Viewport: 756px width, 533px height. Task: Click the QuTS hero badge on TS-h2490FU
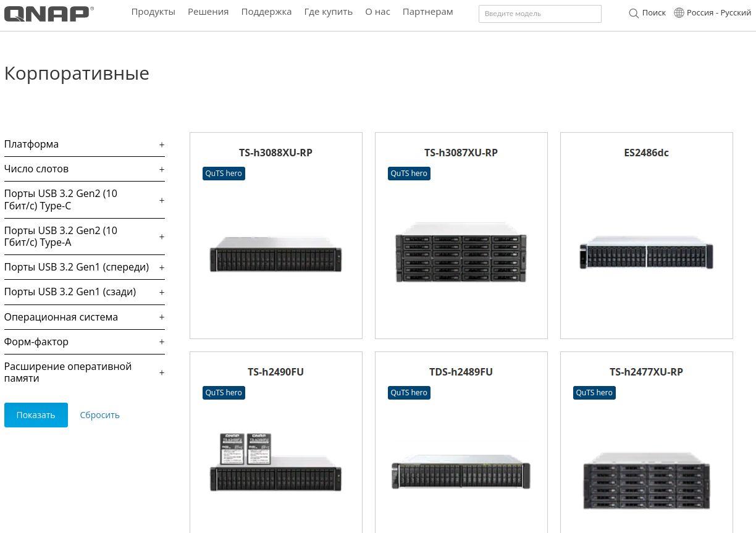(224, 393)
